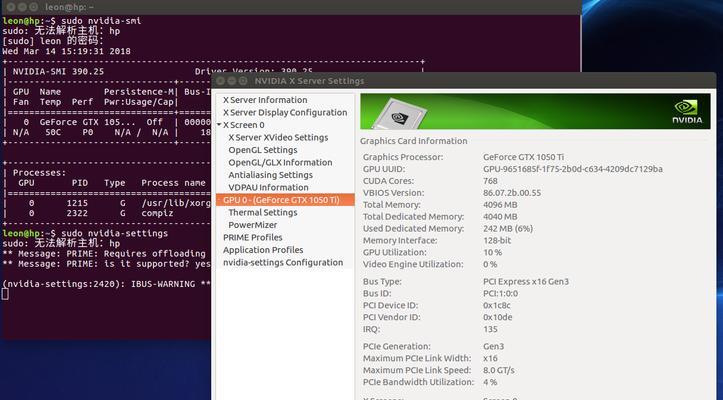Open Thermal Settings page
723x400 pixels.
(262, 212)
